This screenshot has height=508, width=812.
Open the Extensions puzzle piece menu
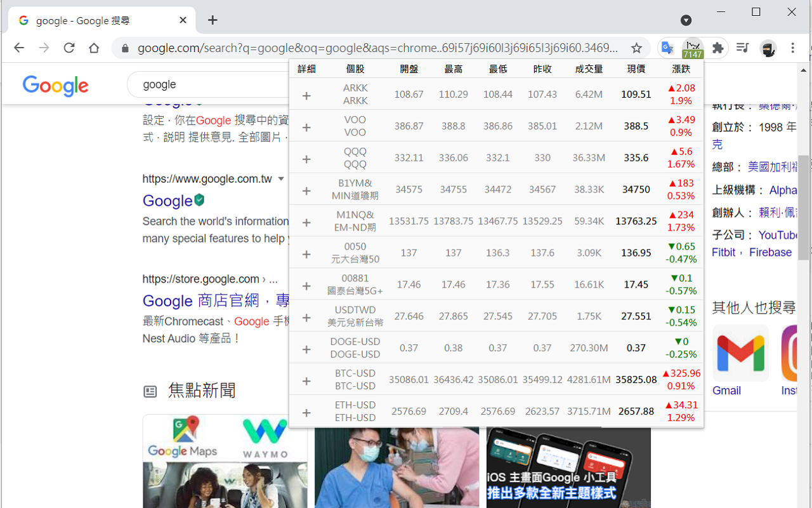click(718, 48)
